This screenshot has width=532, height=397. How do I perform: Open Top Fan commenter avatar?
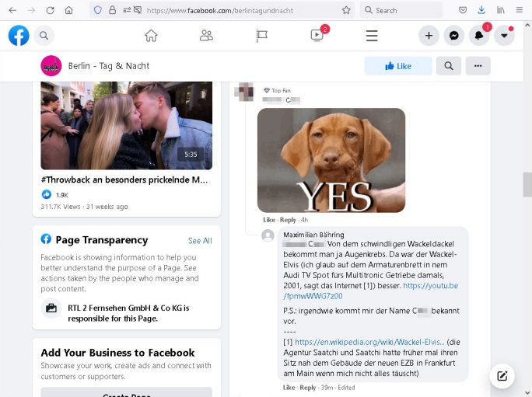coord(244,92)
